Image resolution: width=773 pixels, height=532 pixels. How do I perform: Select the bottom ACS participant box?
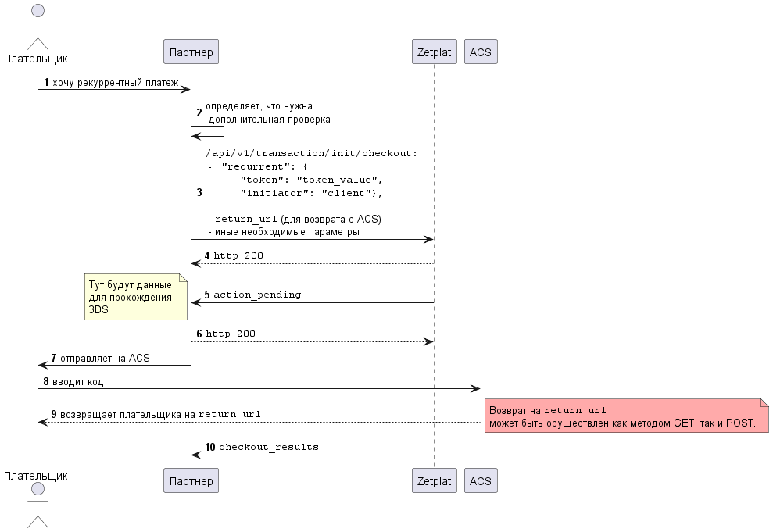click(x=480, y=480)
